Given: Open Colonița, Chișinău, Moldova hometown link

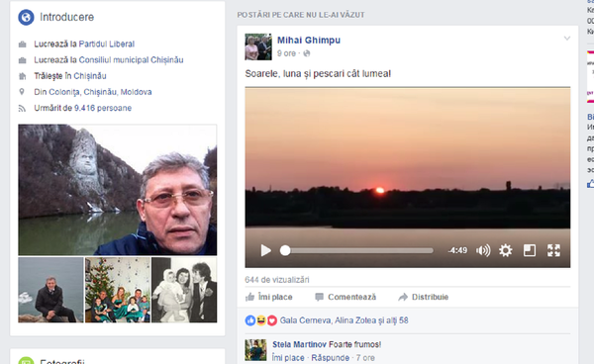Looking at the screenshot, I should coord(100,92).
